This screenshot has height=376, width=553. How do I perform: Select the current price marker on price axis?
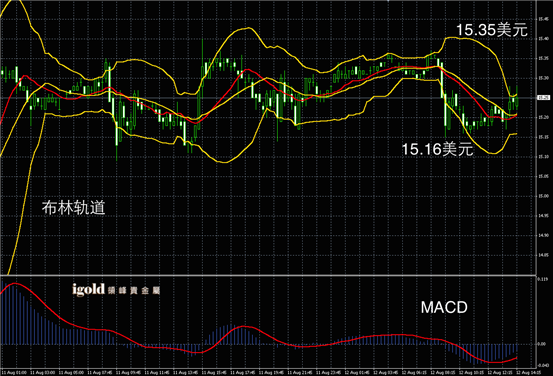[x=543, y=98]
